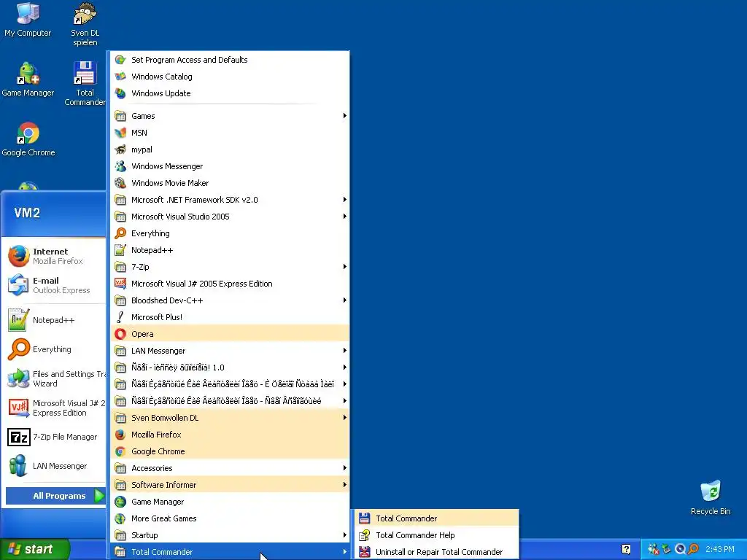The image size is (747, 560).
Task: Click the taskbar clock showing 2:43 PM
Action: [x=720, y=549]
